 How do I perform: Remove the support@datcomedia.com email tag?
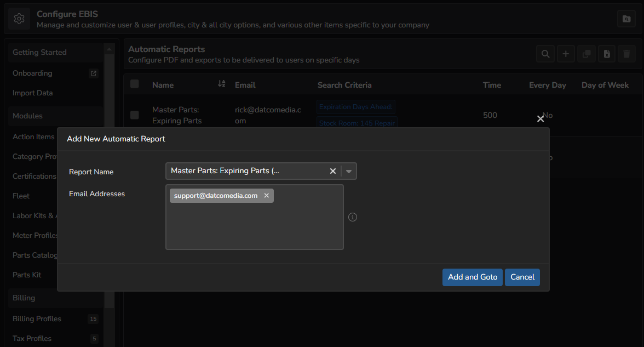click(x=266, y=195)
